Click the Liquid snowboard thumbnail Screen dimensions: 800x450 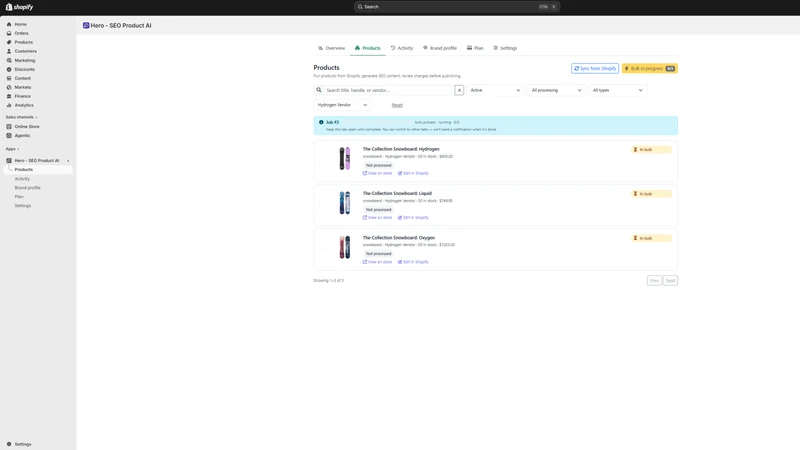pyautogui.click(x=345, y=203)
